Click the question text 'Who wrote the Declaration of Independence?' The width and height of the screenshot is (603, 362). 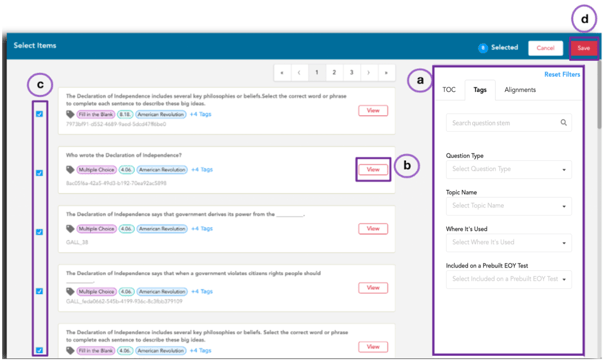tap(123, 155)
